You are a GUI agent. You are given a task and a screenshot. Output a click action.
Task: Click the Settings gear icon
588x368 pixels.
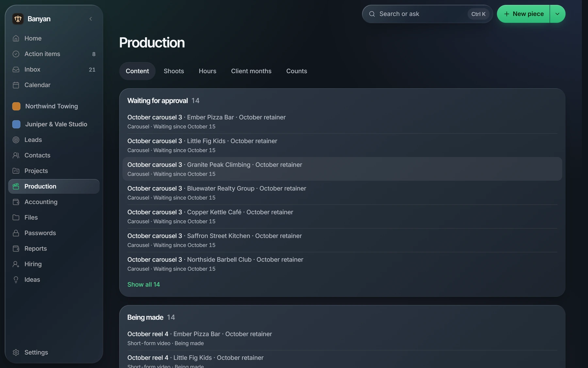tap(16, 352)
